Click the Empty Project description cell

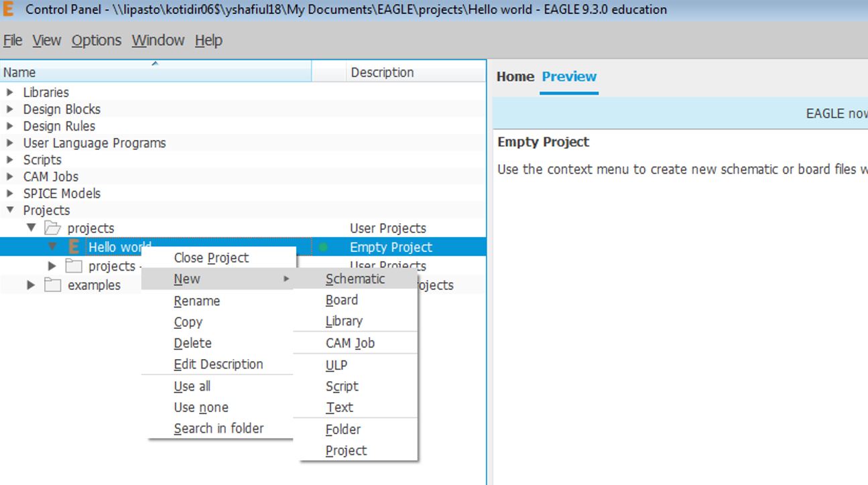click(x=391, y=247)
